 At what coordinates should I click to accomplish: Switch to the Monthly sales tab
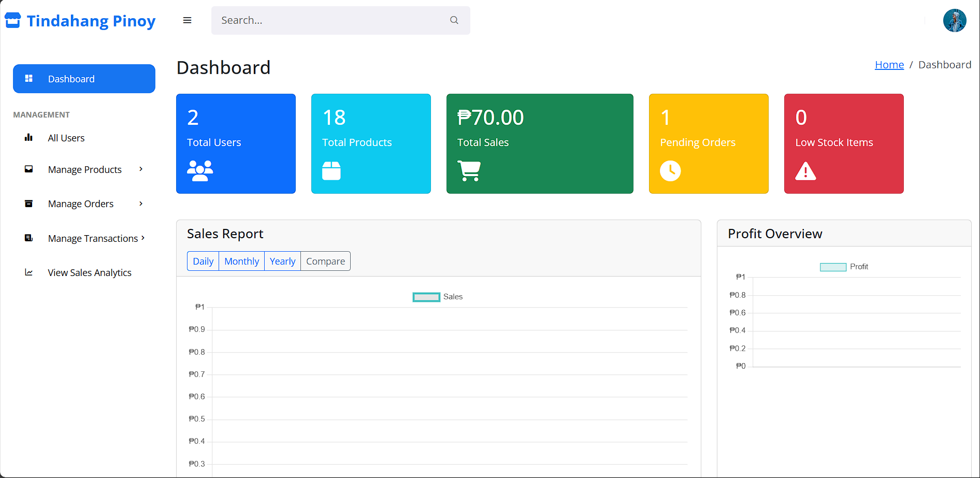click(x=241, y=261)
